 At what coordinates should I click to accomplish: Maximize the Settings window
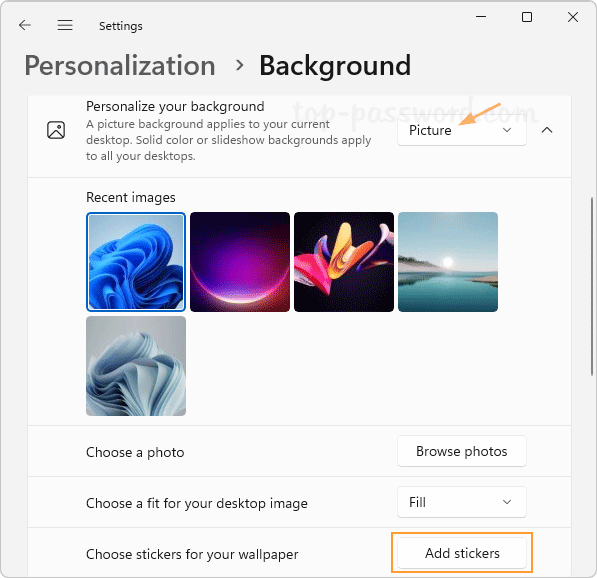527,17
